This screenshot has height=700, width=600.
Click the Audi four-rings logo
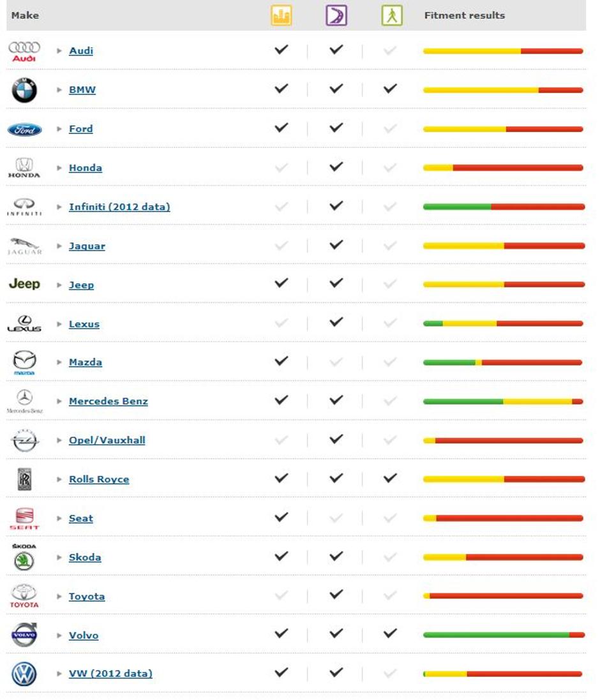pos(24,51)
